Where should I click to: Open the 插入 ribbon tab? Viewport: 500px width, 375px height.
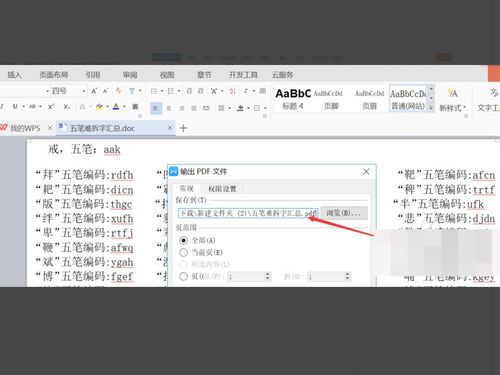coord(14,75)
